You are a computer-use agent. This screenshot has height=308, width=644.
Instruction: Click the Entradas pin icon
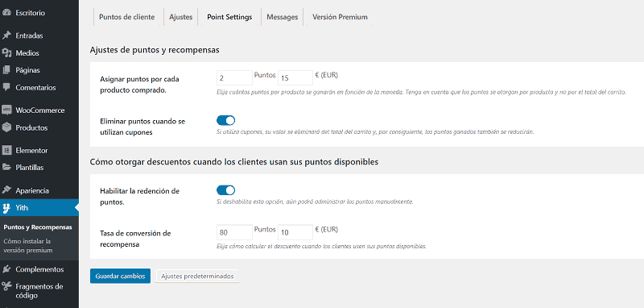click(6, 35)
